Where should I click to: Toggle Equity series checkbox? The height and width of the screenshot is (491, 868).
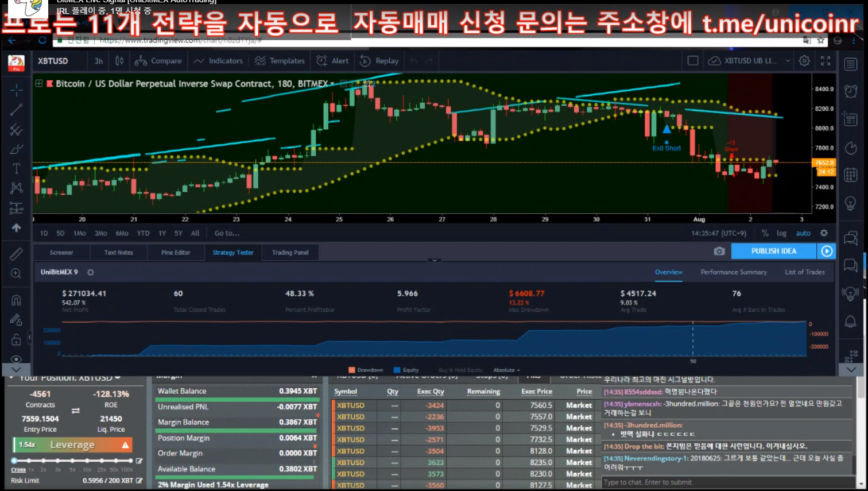point(397,370)
